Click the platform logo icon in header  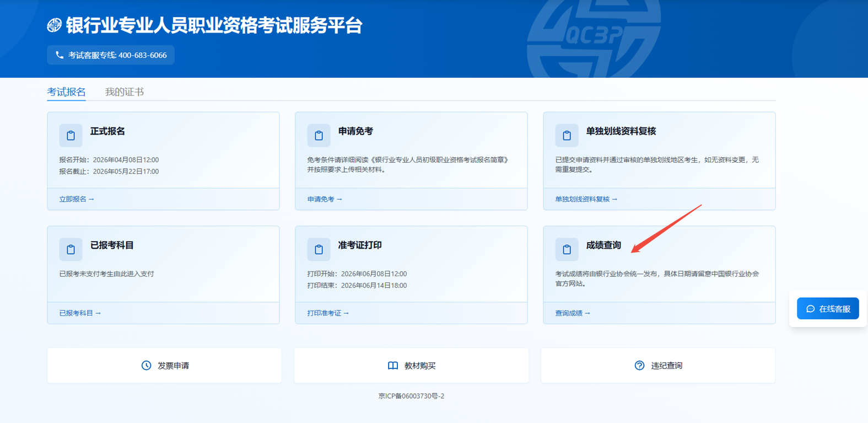click(54, 25)
